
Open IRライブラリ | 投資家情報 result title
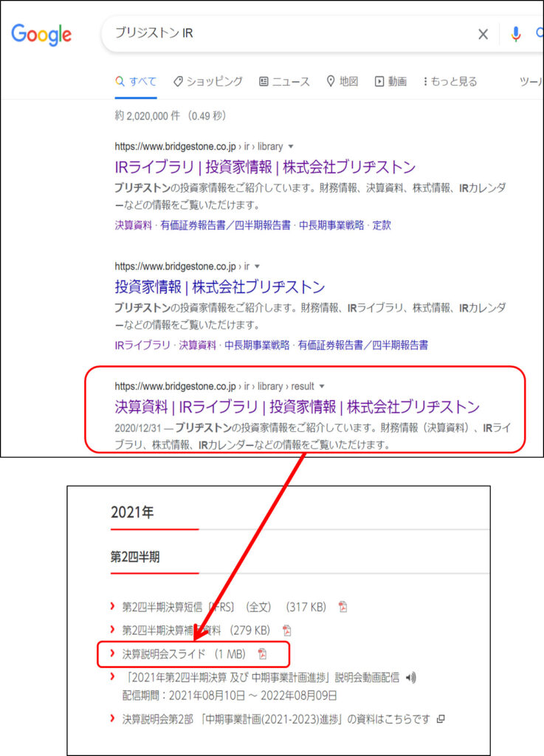[265, 168]
